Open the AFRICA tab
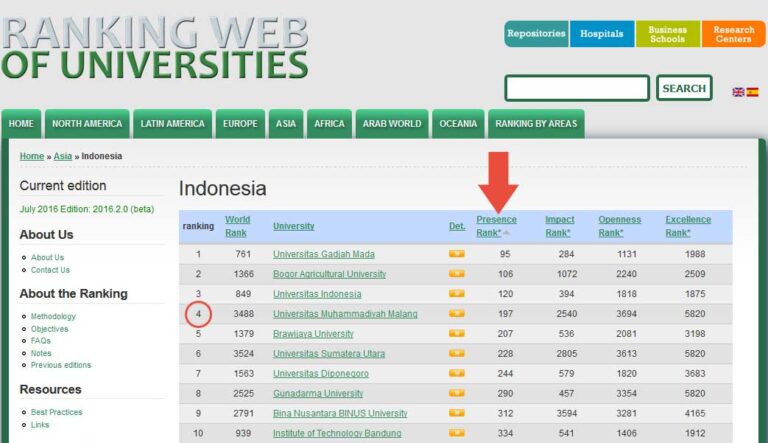 tap(329, 123)
